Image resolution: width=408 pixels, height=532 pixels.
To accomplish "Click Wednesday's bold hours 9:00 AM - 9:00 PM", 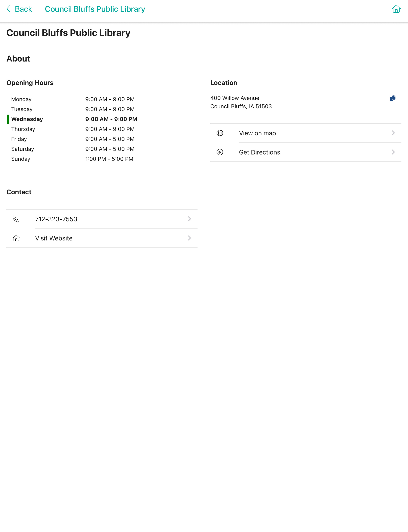I will (x=111, y=119).
